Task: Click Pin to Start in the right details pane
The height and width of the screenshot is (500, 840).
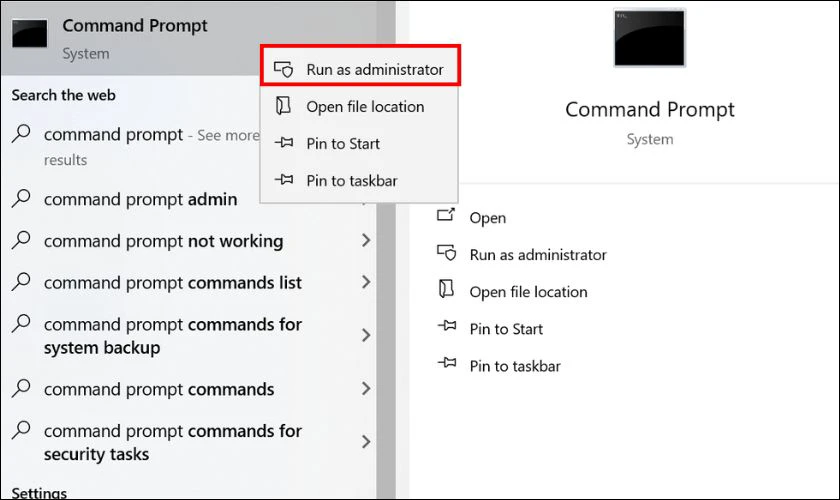Action: 506,329
